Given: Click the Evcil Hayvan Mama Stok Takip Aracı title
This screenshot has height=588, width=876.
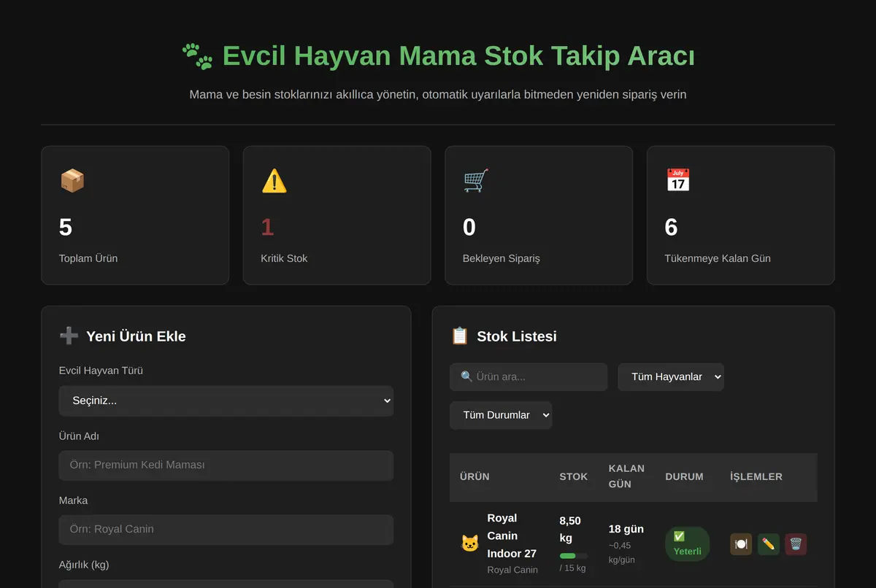Looking at the screenshot, I should tap(458, 56).
